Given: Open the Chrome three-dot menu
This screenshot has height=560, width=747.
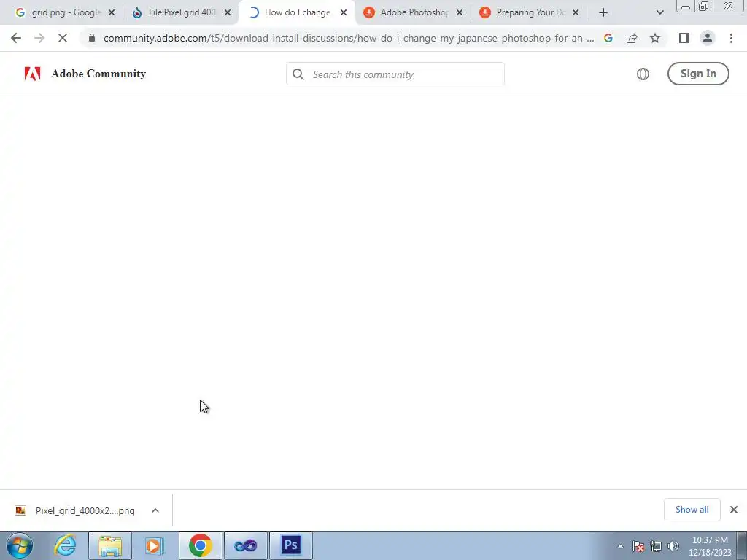Looking at the screenshot, I should pos(731,38).
